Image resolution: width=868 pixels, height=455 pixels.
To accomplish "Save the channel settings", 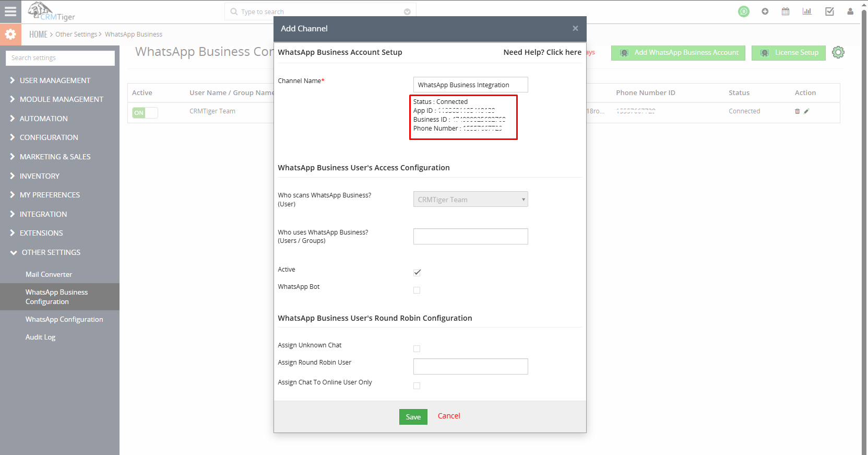I will [x=413, y=417].
